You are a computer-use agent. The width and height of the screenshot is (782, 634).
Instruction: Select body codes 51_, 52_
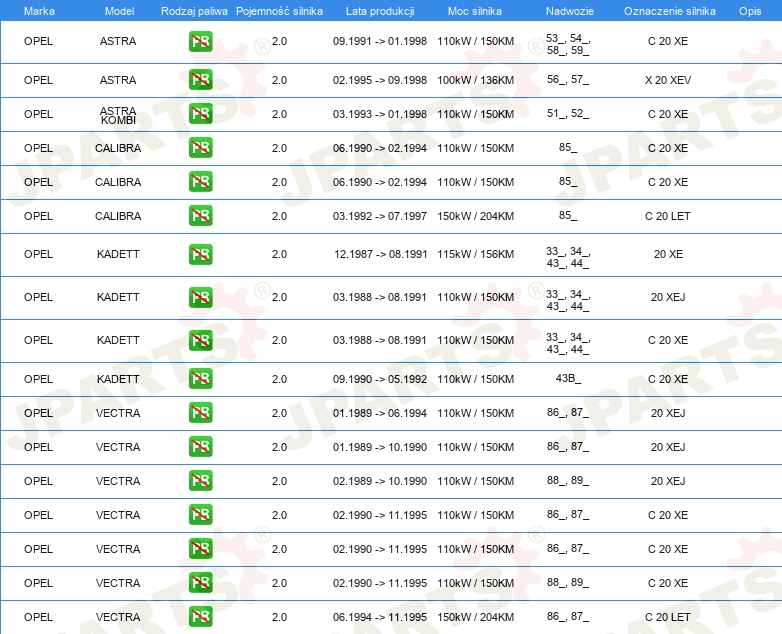click(568, 113)
